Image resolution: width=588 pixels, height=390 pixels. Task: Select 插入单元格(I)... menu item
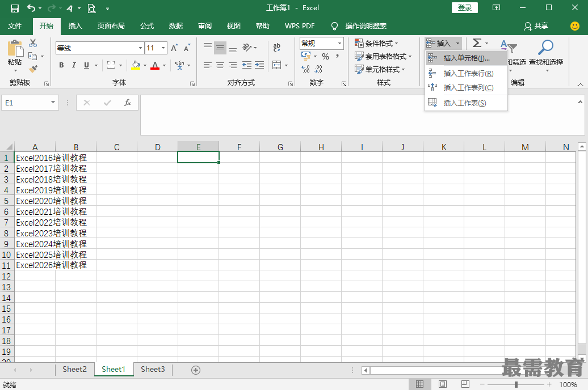click(466, 58)
